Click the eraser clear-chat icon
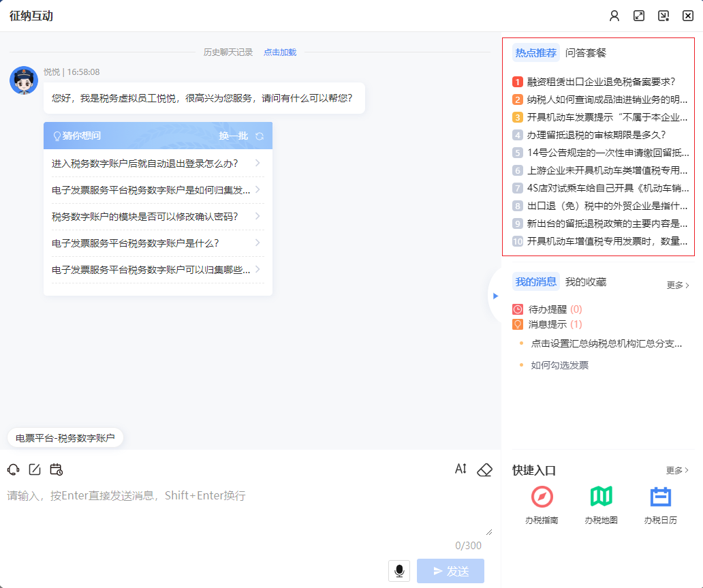Screen dimensions: 703x588 point(484,469)
